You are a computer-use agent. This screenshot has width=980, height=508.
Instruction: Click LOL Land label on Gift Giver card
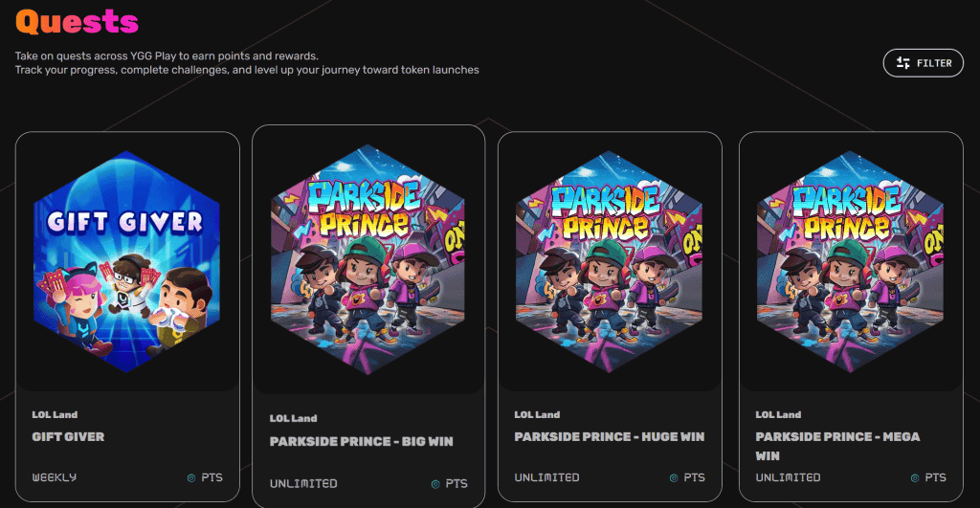pyautogui.click(x=55, y=415)
